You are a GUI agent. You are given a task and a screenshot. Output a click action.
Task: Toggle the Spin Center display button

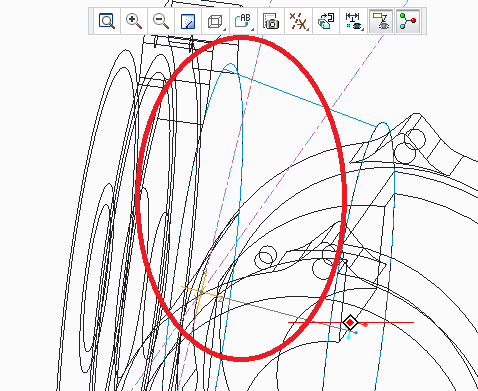pyautogui.click(x=408, y=21)
